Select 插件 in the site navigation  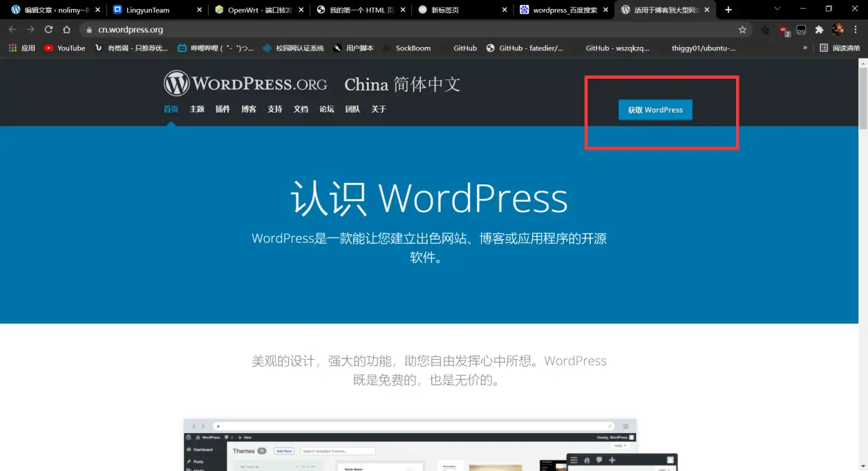pyautogui.click(x=223, y=109)
